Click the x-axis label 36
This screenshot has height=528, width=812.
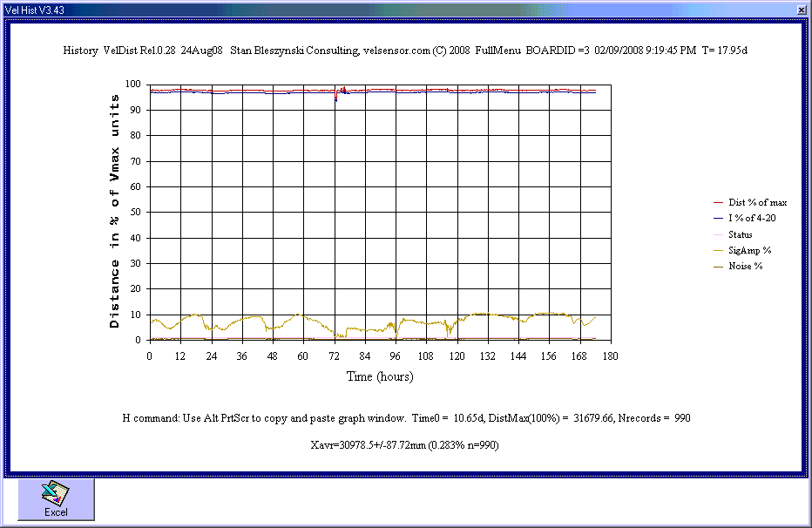[x=242, y=356]
